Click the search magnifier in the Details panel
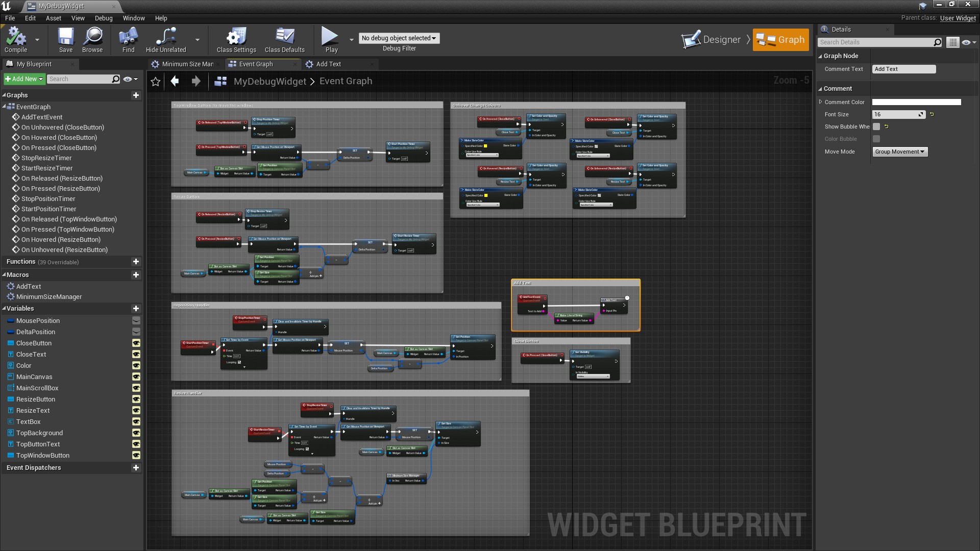Screen dimensions: 980x551 (938, 42)
